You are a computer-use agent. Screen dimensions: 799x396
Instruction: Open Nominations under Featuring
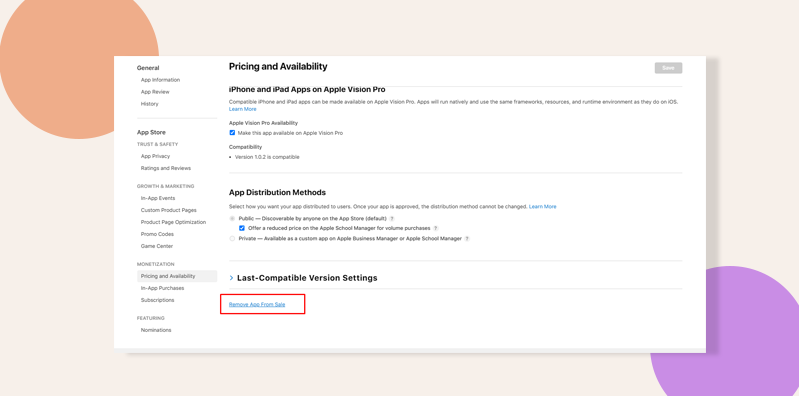click(x=156, y=330)
